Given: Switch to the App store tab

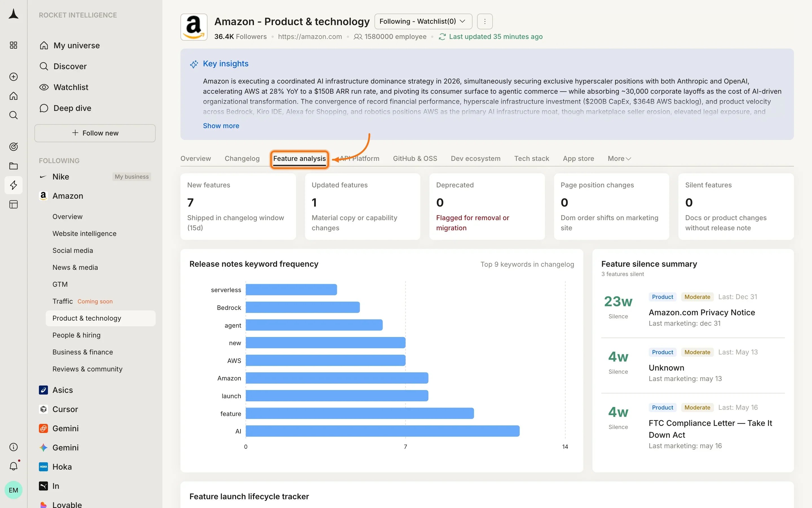Looking at the screenshot, I should click(x=578, y=159).
